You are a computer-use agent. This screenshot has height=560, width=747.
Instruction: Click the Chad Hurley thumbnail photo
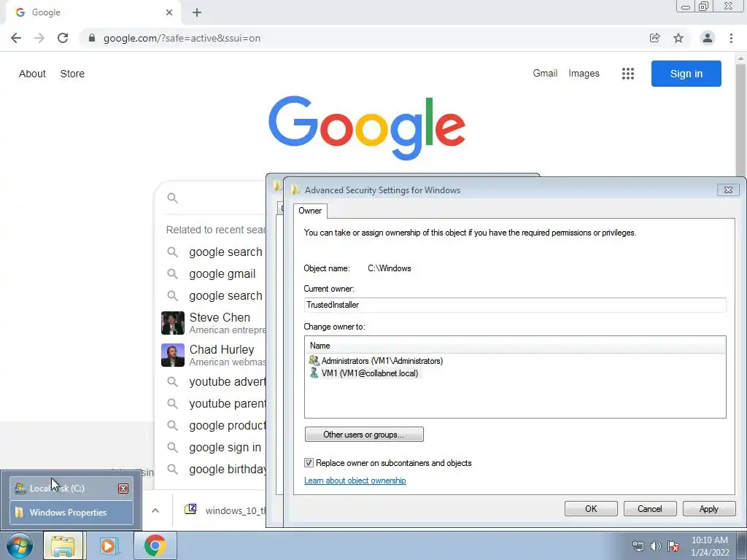172,355
